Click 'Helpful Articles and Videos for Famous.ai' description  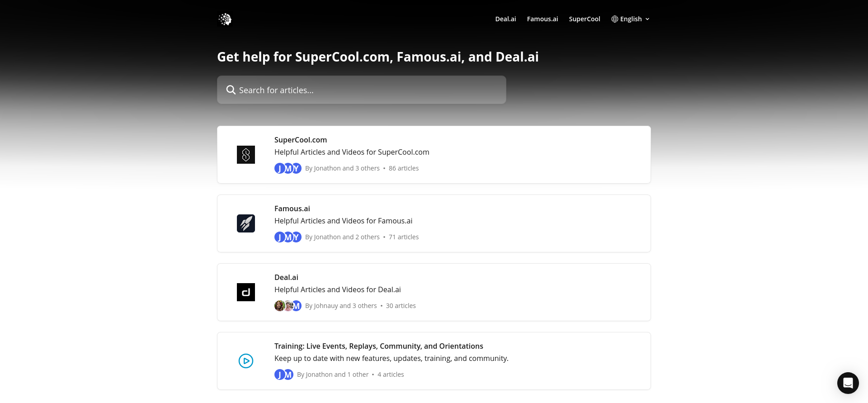coord(344,221)
